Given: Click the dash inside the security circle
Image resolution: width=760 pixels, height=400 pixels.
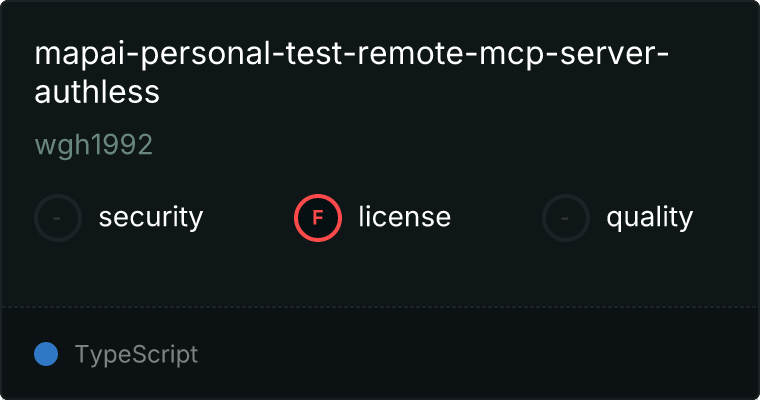Looking at the screenshot, I should (x=58, y=217).
